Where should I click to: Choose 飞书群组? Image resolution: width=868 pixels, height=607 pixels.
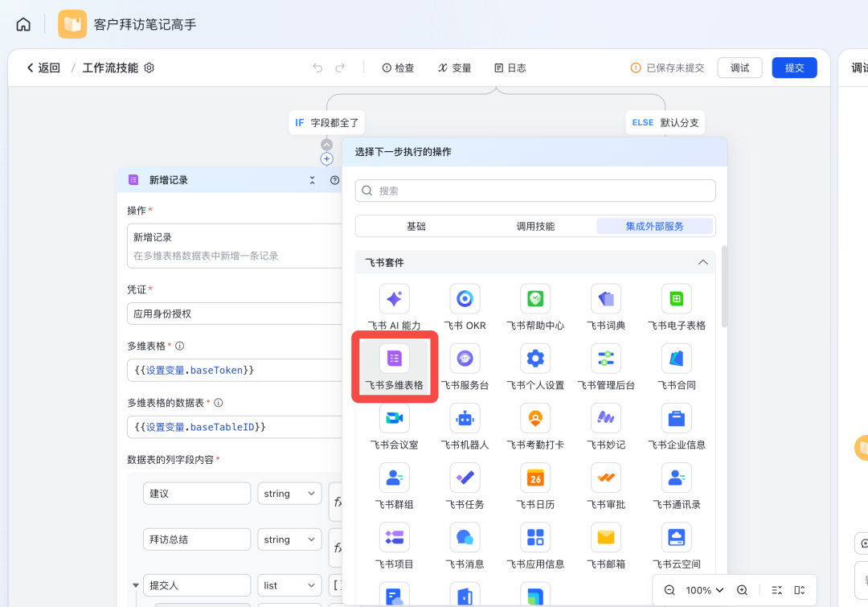tap(394, 486)
